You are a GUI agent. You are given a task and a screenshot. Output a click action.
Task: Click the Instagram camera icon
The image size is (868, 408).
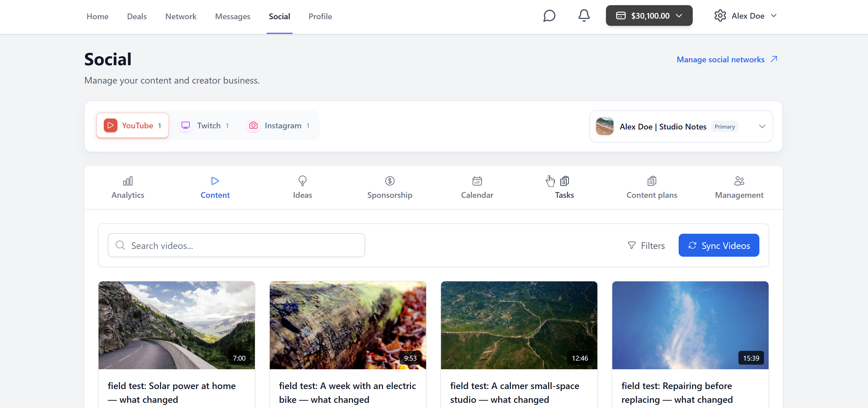(x=253, y=125)
